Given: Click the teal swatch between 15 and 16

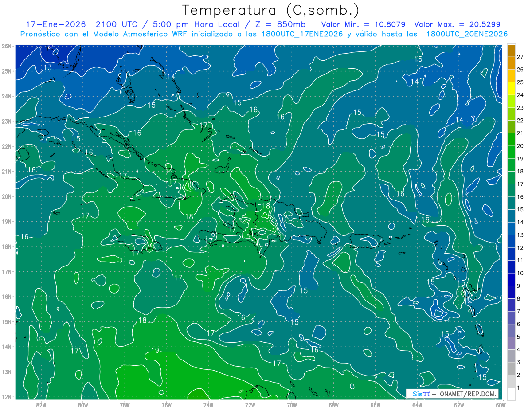Looking at the screenshot, I should (512, 204).
